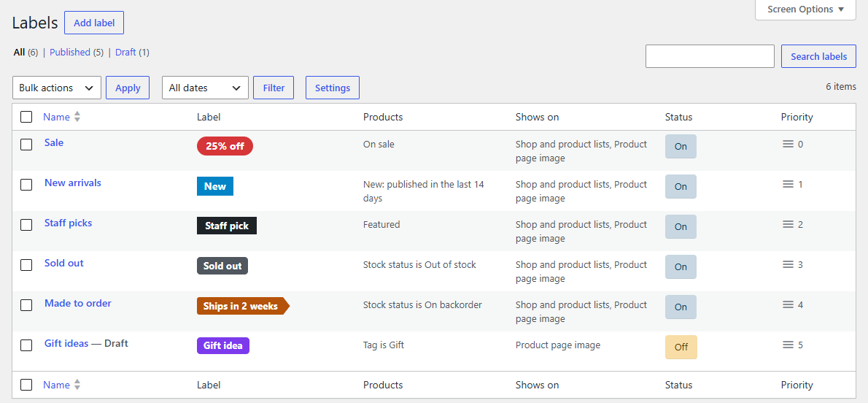Show only Published labels

coord(70,52)
